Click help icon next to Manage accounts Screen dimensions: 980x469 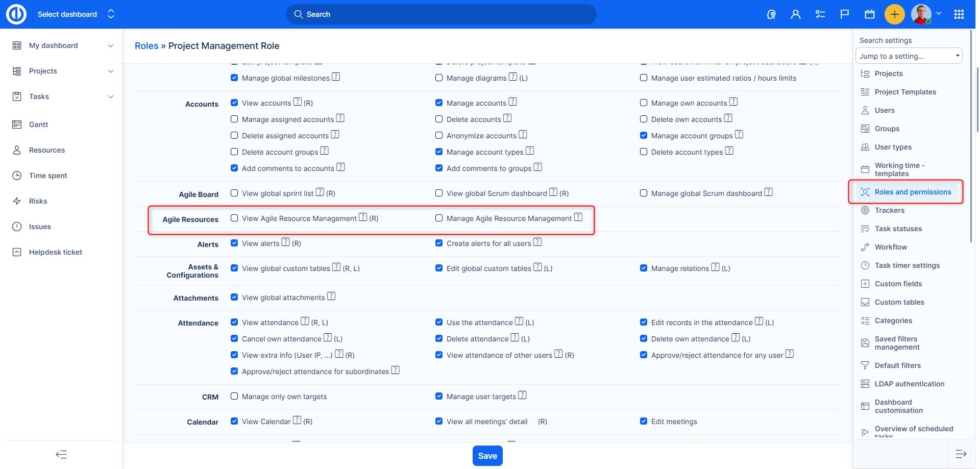coord(513,102)
